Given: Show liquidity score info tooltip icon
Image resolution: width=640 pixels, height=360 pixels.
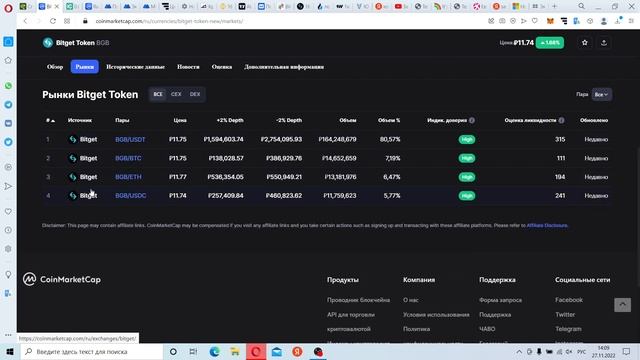Looking at the screenshot, I should pos(561,120).
